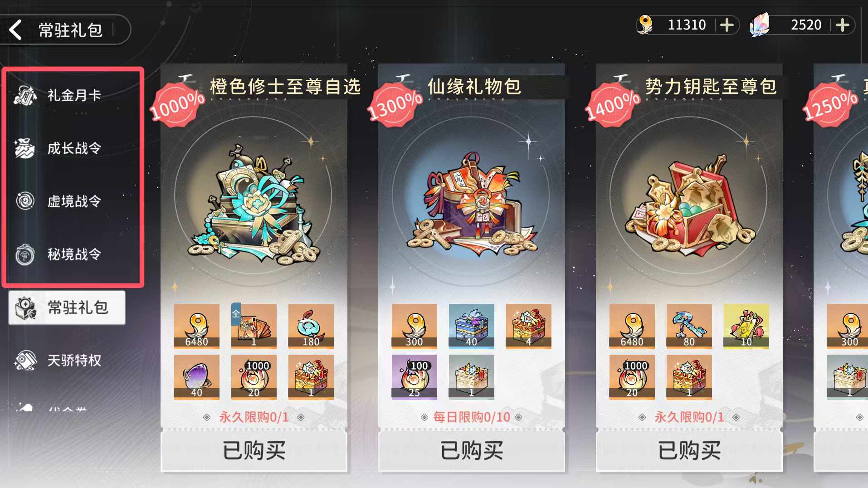Click 已购买 button under 橙色修士至尊自选
The image size is (868, 488).
pos(254,451)
